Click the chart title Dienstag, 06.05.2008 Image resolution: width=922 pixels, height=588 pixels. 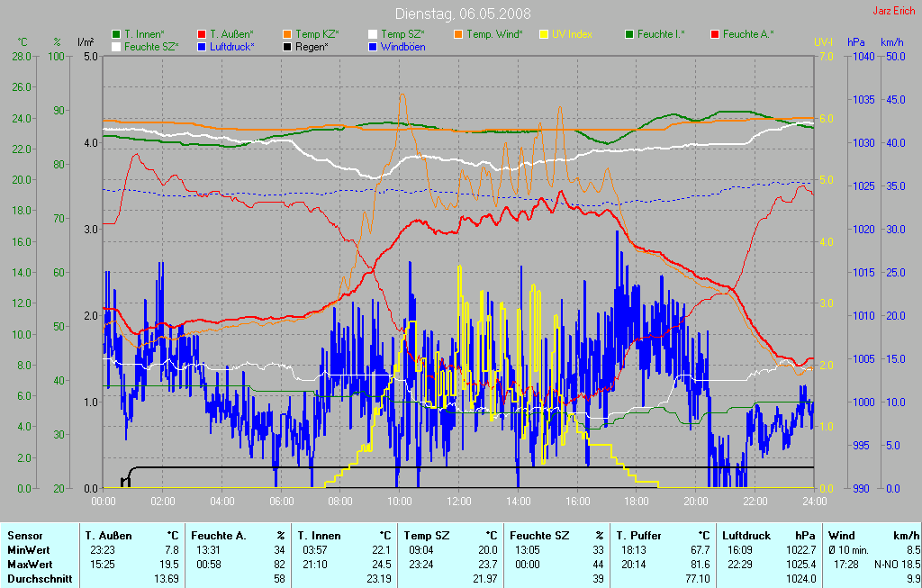pyautogui.click(x=463, y=14)
